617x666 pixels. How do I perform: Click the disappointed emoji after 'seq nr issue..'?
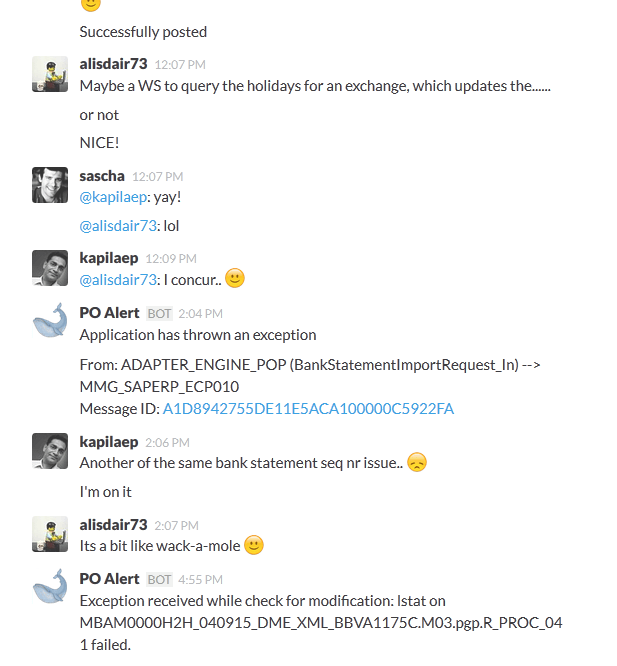pos(417,462)
